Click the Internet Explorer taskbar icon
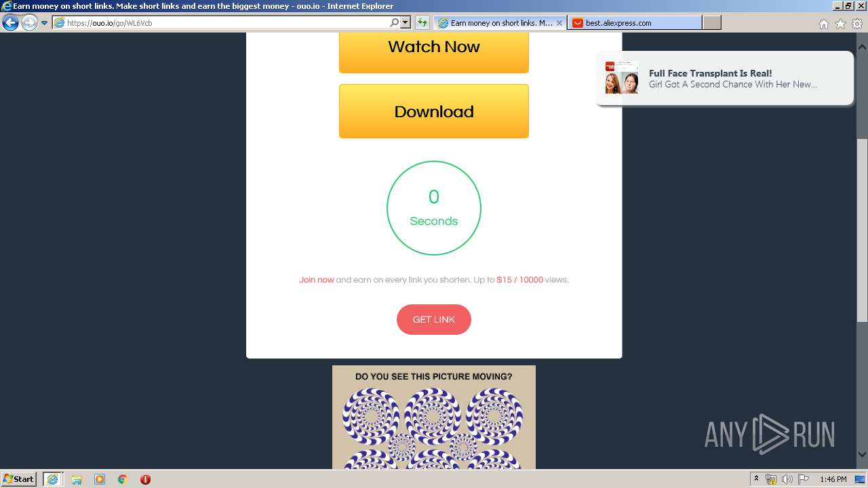Viewport: 868px width, 488px height. click(x=52, y=479)
